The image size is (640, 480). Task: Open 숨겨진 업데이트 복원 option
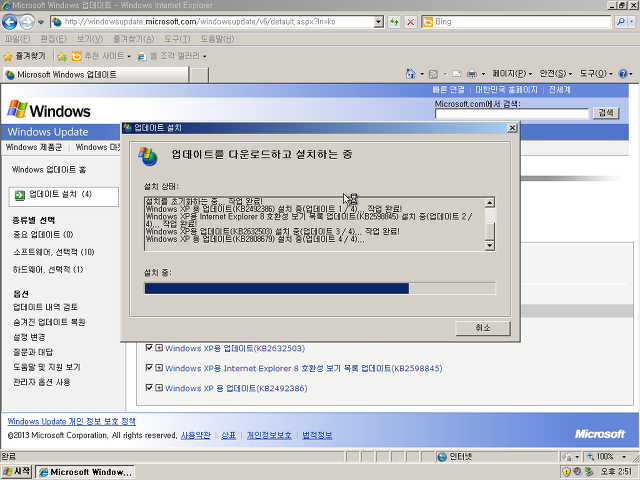coord(49,322)
